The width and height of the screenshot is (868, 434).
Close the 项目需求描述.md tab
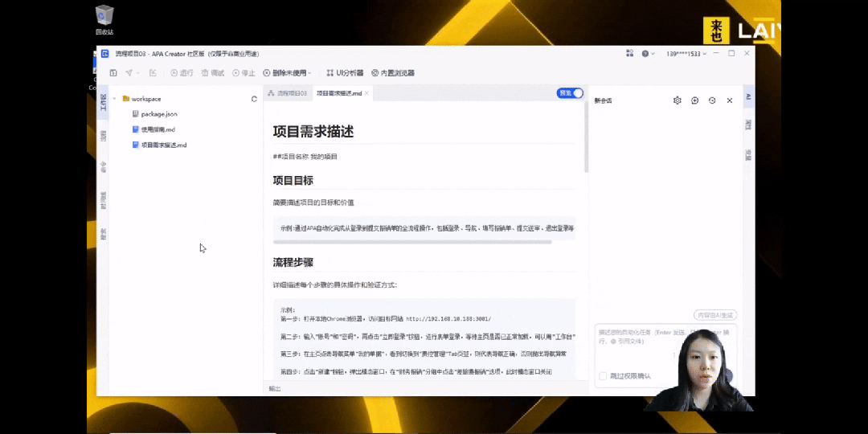click(x=366, y=93)
